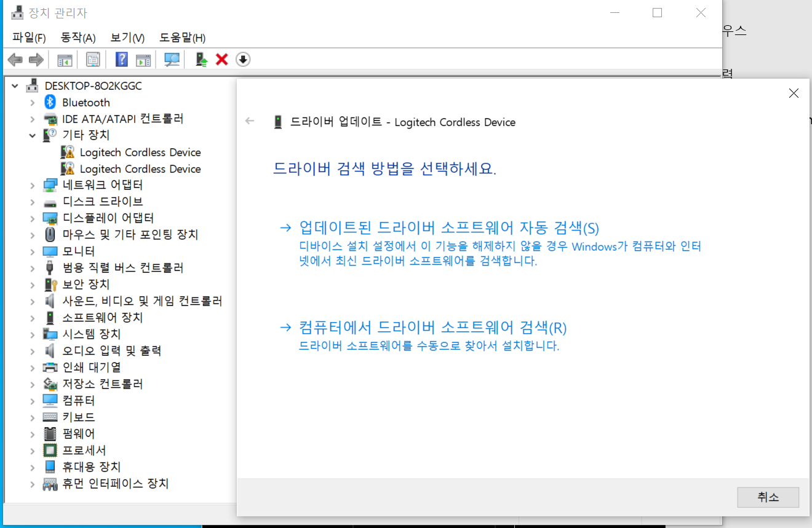This screenshot has width=812, height=528.
Task: Click the dialog's back arrow beside 드라이버 업데이트
Action: [250, 121]
